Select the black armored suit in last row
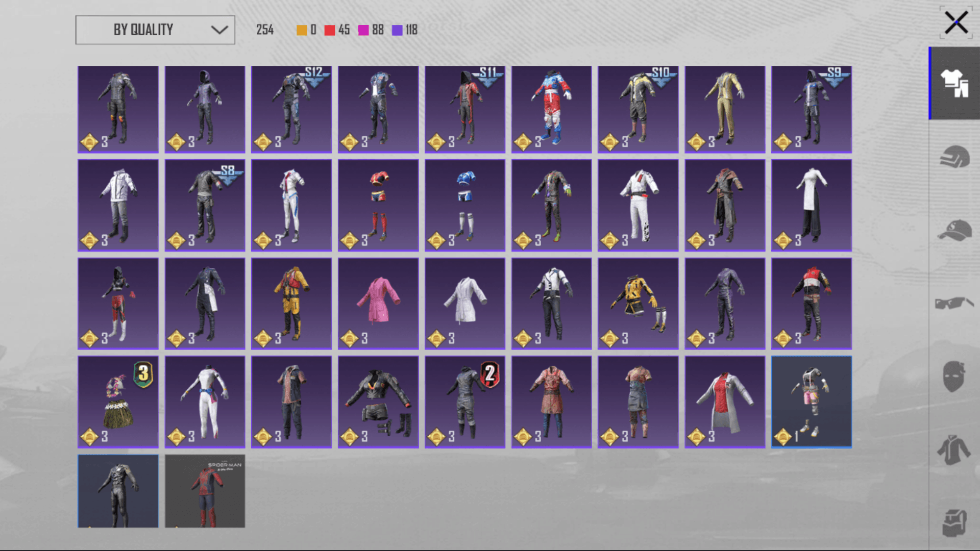This screenshot has width=980, height=551. coord(118,491)
